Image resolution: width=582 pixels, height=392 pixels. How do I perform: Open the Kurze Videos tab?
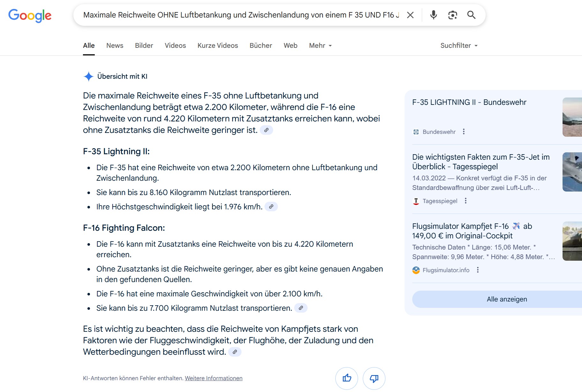click(218, 46)
